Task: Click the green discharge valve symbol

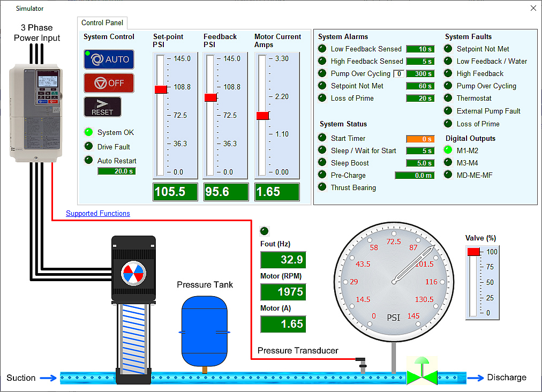Action: pyautogui.click(x=423, y=373)
